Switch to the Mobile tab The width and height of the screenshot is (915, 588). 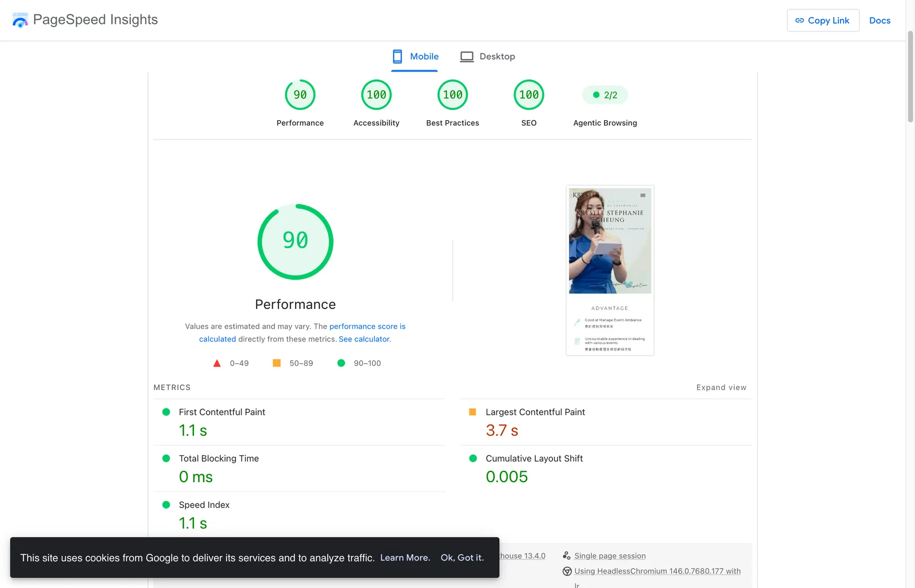click(415, 57)
